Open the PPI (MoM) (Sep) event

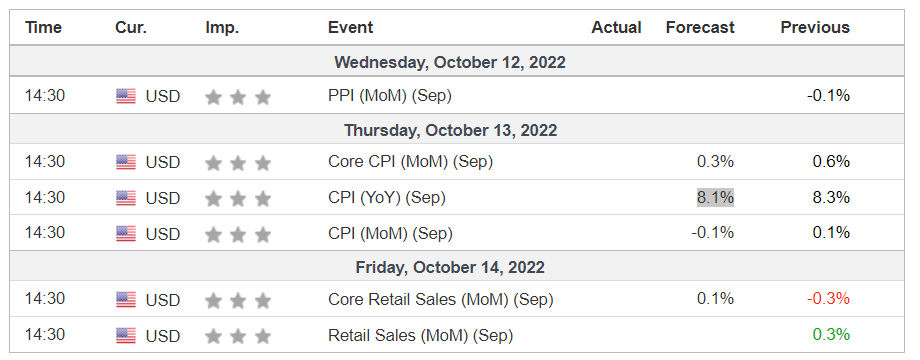(x=390, y=96)
